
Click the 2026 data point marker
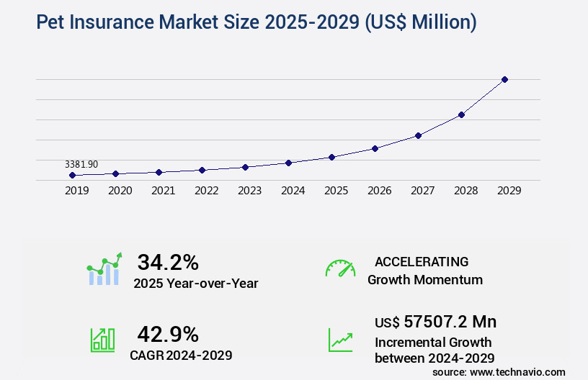(x=375, y=148)
